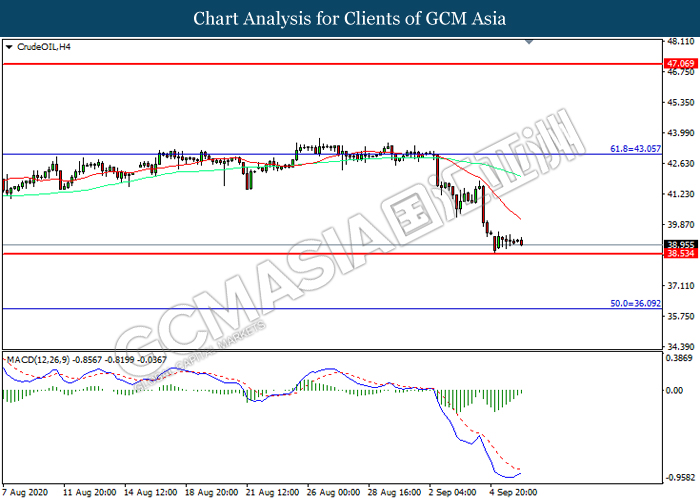Select the 47.069 red price label
Screen dimensions: 700x500
(680, 63)
